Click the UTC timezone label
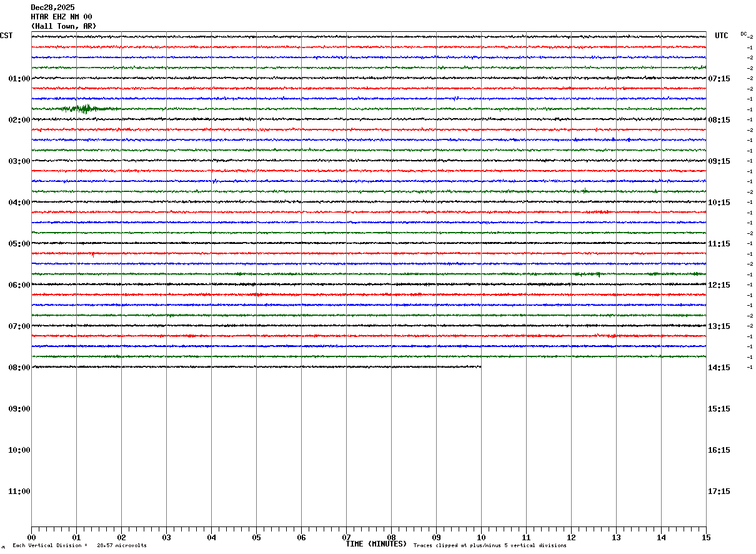The height and width of the screenshot is (554, 756). point(722,36)
